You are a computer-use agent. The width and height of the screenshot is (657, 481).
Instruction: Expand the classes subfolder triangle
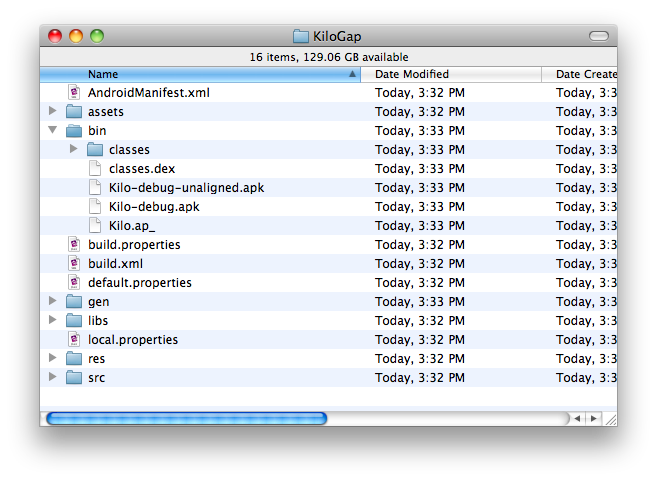coord(74,149)
